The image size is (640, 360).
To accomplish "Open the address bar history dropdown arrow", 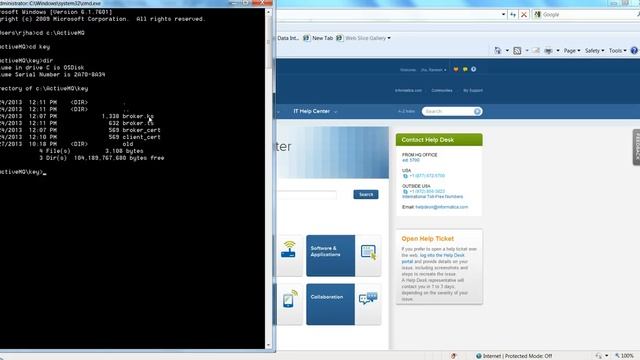I will click(x=503, y=15).
